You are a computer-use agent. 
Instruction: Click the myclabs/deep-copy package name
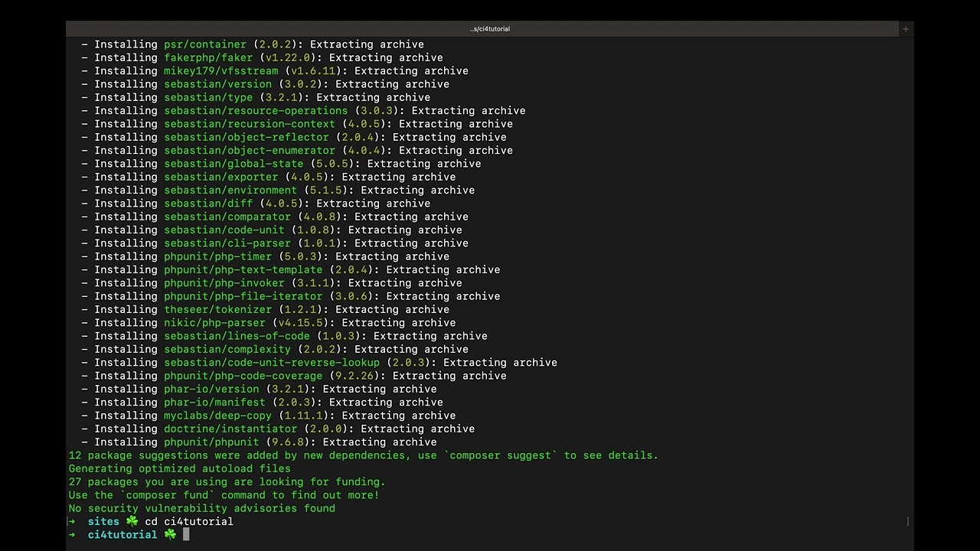click(218, 416)
